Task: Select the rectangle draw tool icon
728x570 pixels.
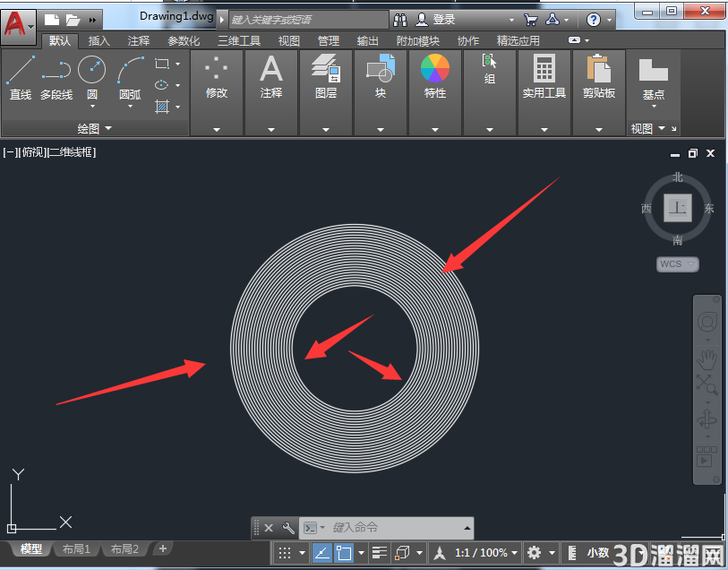Action: point(161,63)
